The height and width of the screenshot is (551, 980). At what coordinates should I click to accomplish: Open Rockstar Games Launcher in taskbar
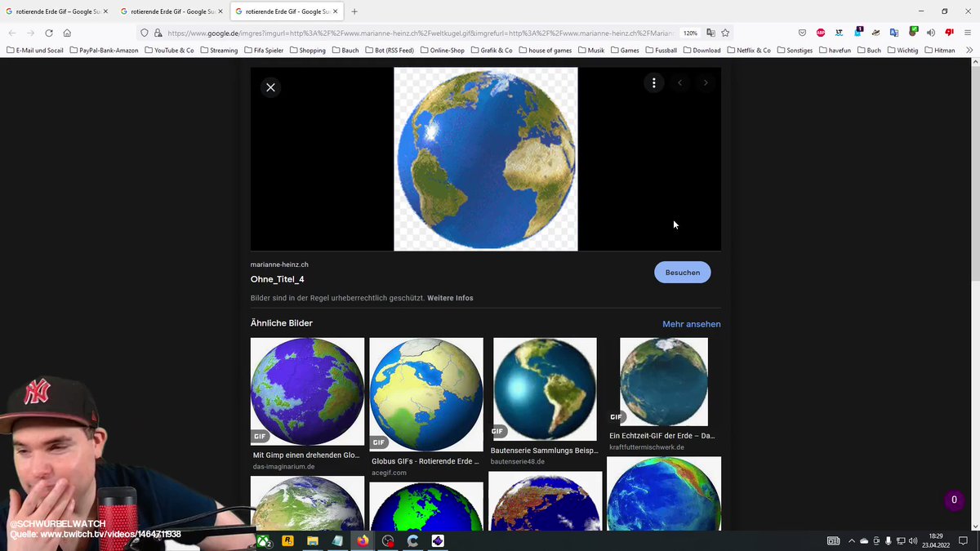pyautogui.click(x=287, y=540)
